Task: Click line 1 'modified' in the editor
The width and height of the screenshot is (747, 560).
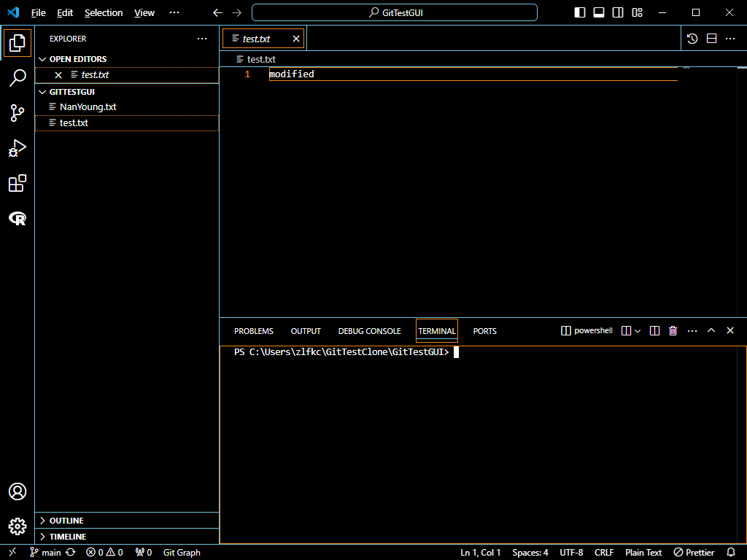Action: pyautogui.click(x=292, y=74)
